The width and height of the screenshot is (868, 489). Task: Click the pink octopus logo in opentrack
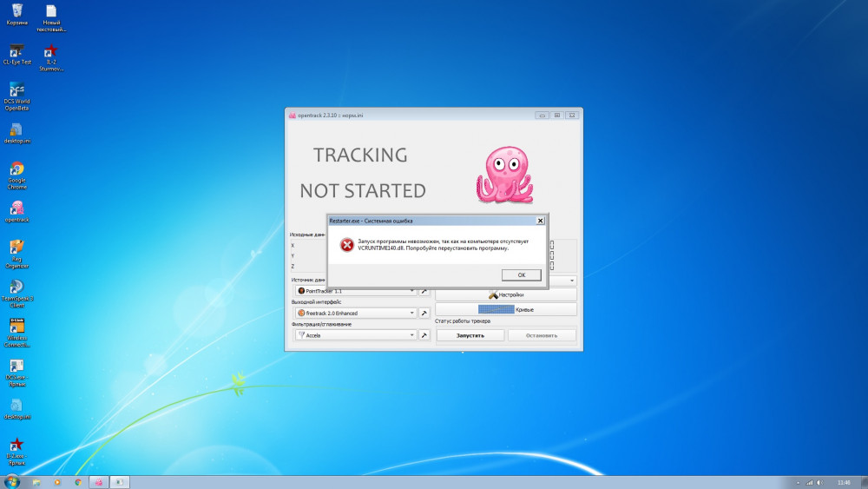[504, 175]
